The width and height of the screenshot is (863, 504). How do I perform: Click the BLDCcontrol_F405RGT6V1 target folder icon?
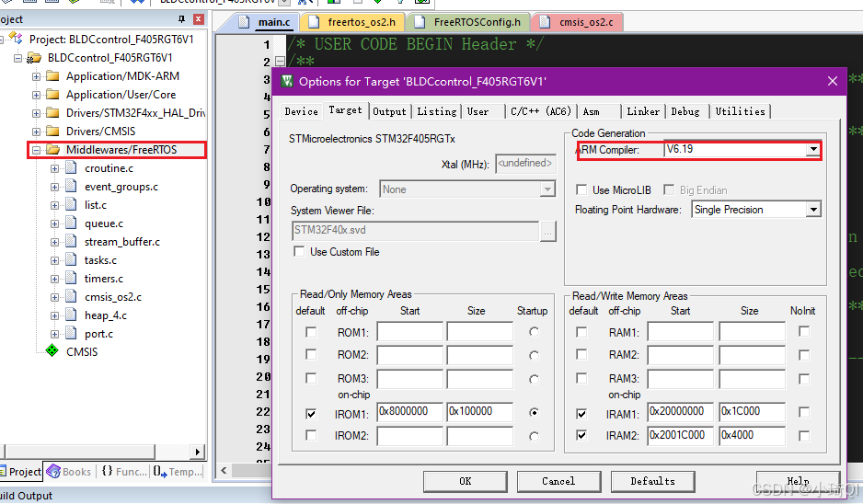coord(34,58)
